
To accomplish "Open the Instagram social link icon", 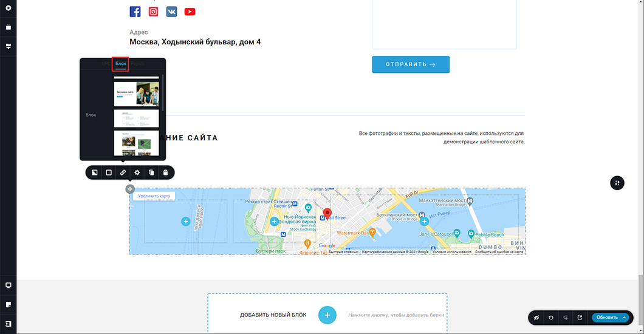I will coord(153,12).
